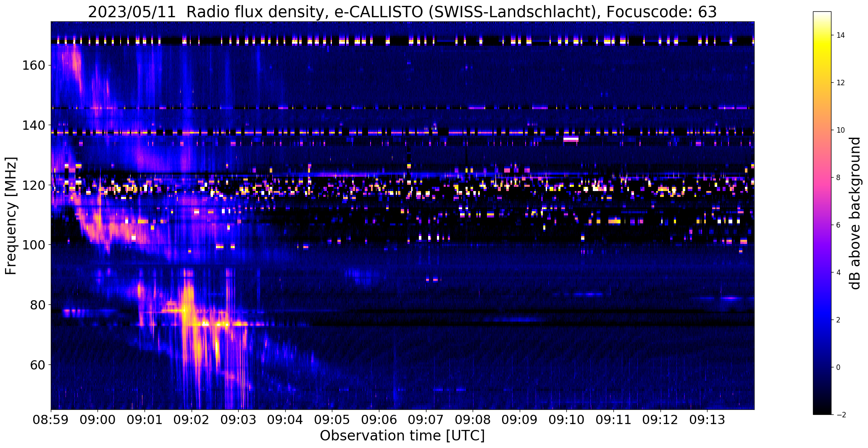Click the colorbar tick value 2
The width and height of the screenshot is (868, 448).
[839, 320]
